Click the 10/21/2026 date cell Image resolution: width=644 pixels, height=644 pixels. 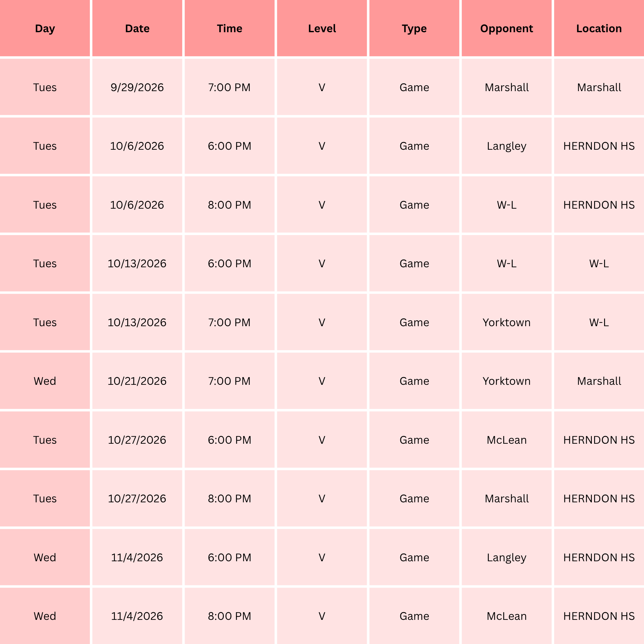click(137, 381)
